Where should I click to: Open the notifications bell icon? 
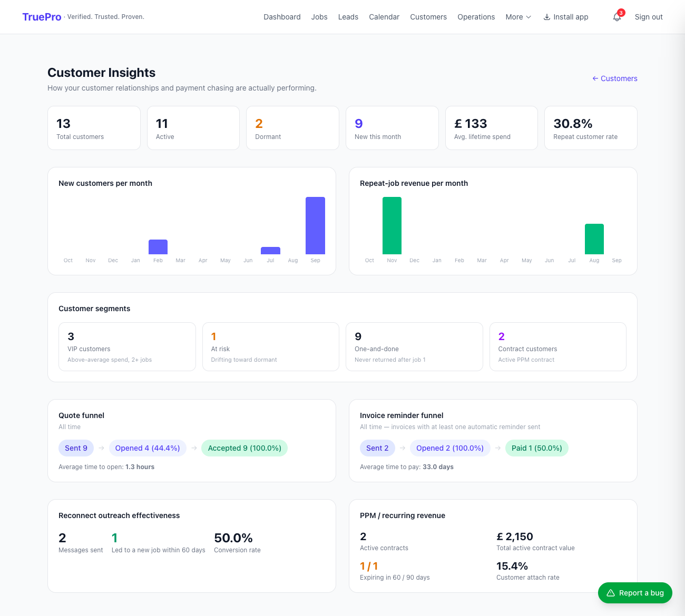[616, 17]
